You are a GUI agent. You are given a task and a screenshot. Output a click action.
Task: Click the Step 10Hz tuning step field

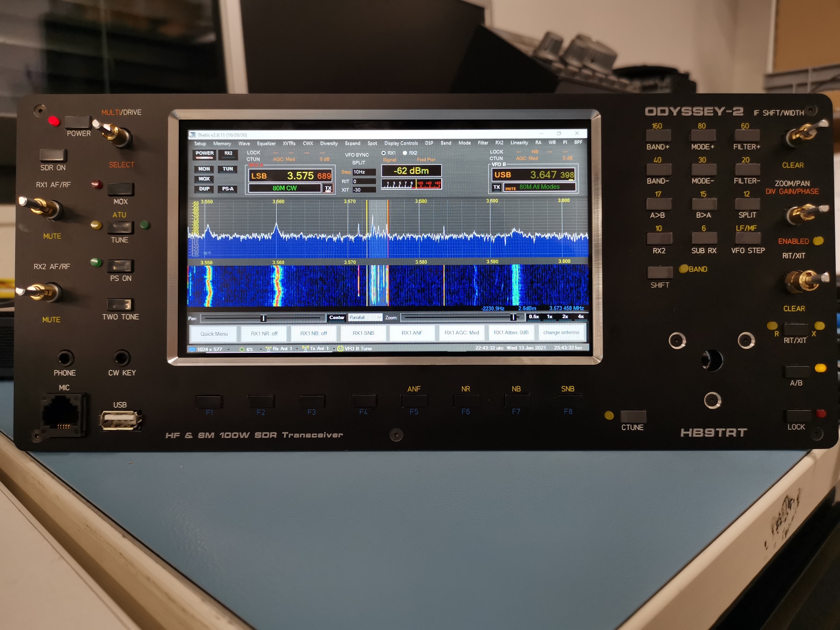pyautogui.click(x=364, y=172)
